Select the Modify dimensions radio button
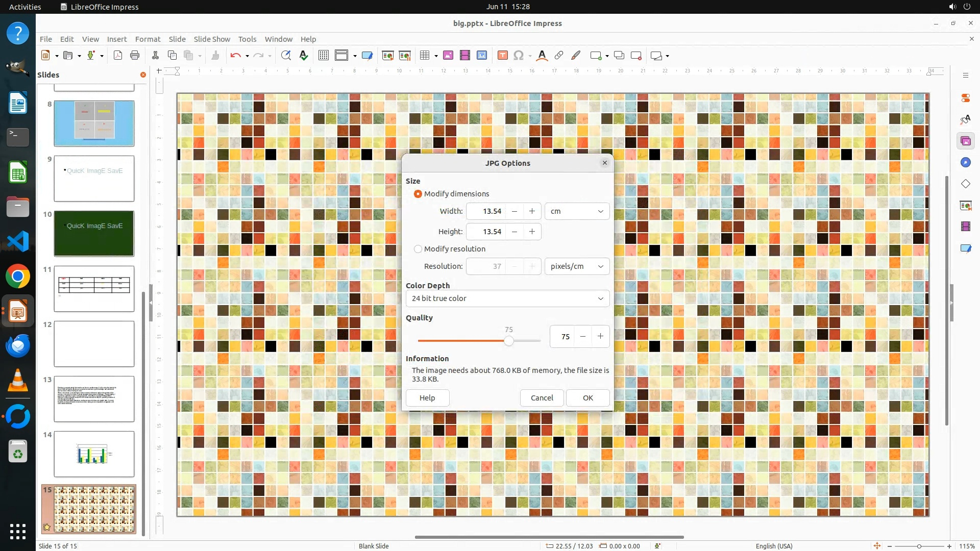The height and width of the screenshot is (551, 980). (x=418, y=194)
